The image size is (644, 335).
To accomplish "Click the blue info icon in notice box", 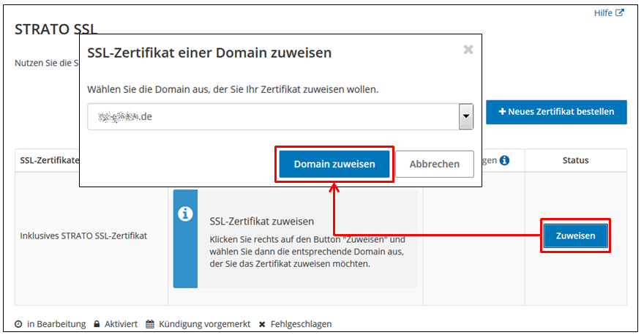I will coord(185,214).
